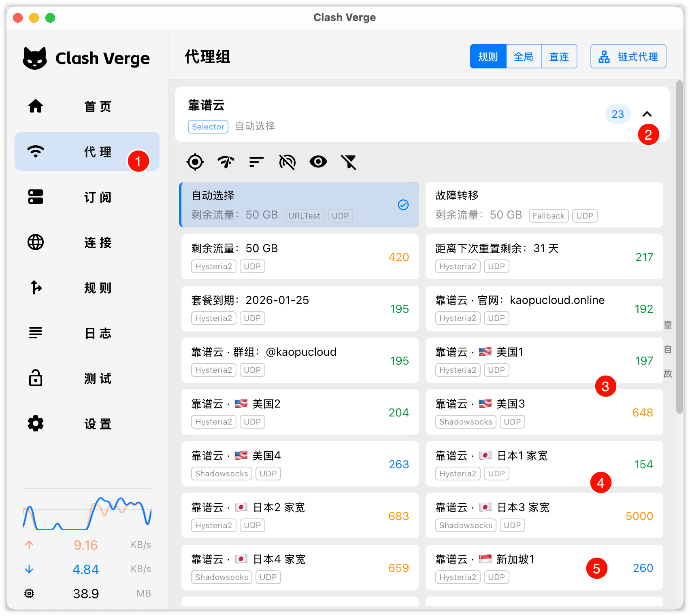Screen dimensions: 690x616
Task: Click the sort proxies lines icon
Action: tap(256, 162)
